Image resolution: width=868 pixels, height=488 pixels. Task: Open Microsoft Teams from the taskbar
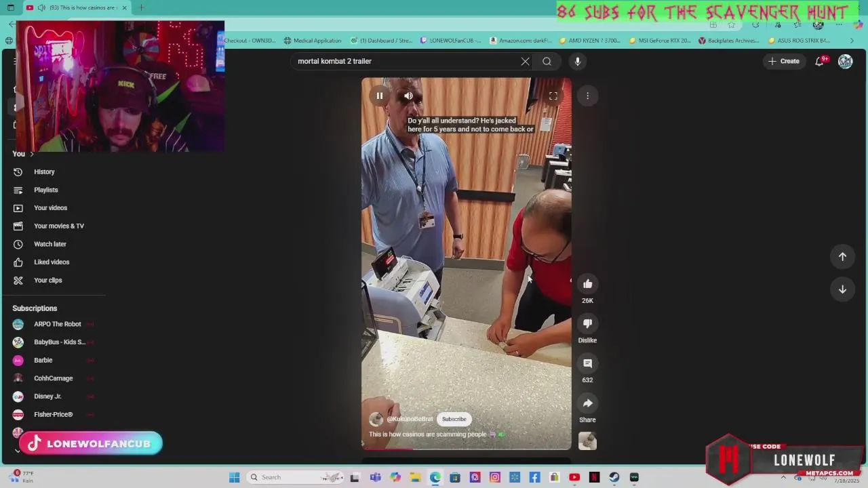coord(375,477)
